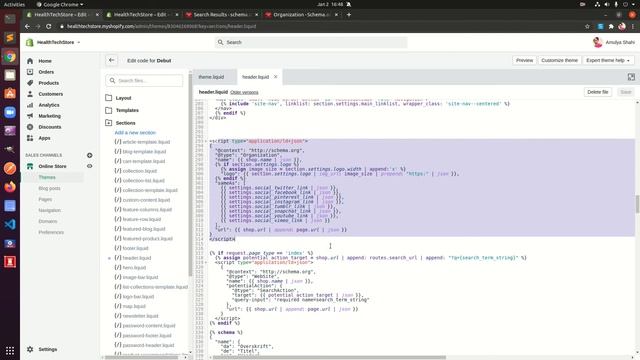
Task: View the Analytics page
Action: pos(49,105)
